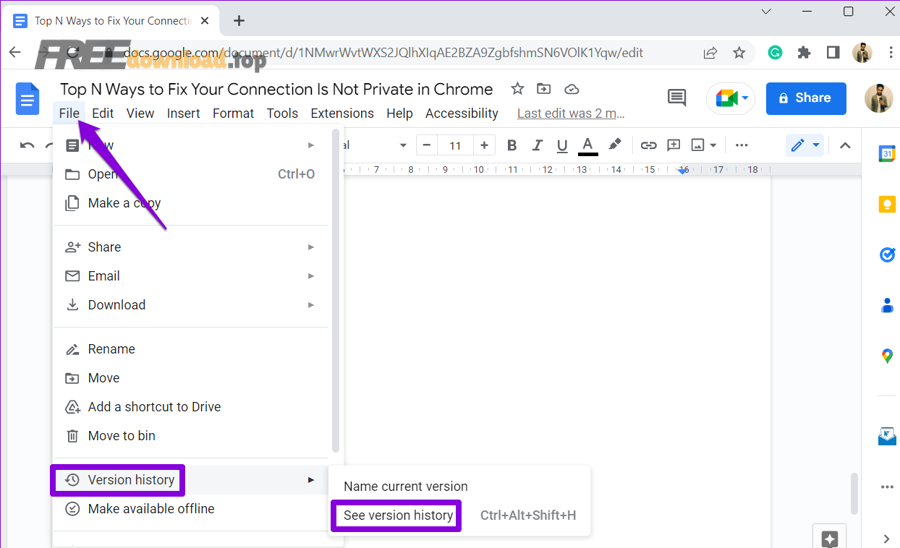Open Google account avatar in Docs header

click(x=879, y=98)
